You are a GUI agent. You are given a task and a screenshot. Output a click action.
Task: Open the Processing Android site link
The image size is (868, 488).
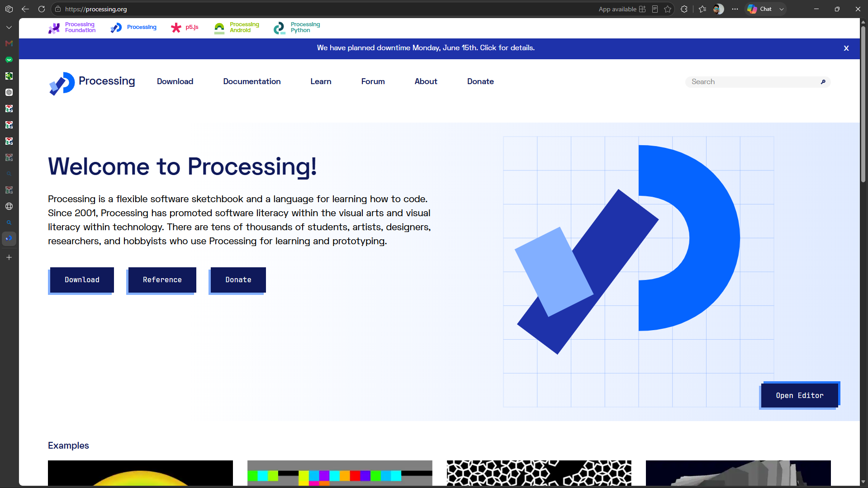click(x=236, y=28)
